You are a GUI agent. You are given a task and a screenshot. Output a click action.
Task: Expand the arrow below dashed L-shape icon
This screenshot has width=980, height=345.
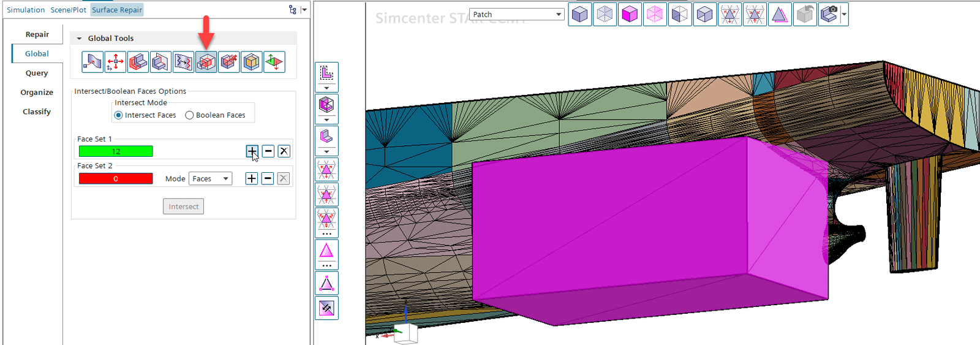326,88
